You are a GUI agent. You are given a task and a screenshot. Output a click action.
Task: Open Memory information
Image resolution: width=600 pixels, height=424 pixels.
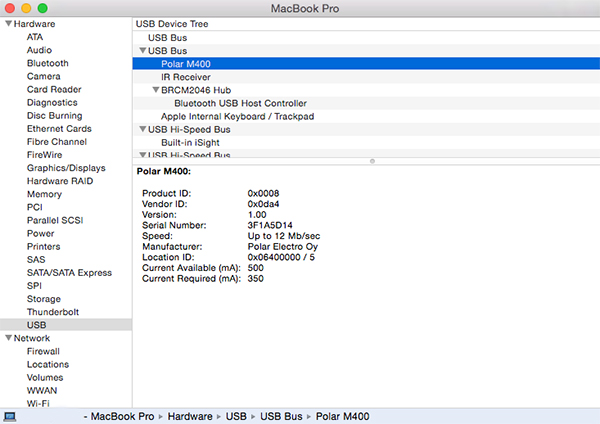[x=44, y=194]
